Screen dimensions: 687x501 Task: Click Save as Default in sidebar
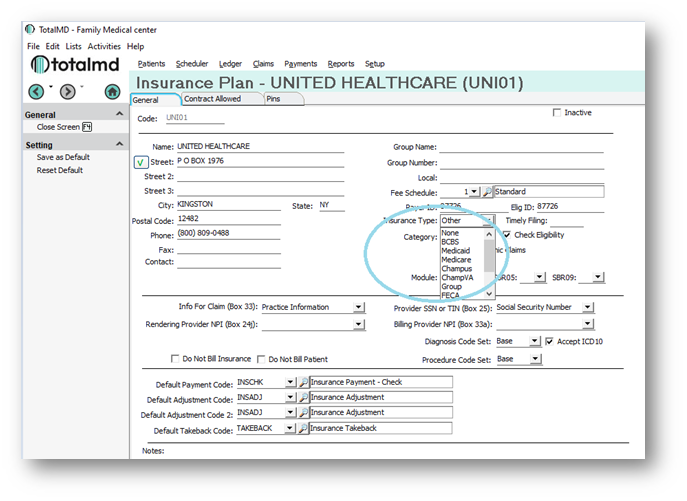pos(63,157)
